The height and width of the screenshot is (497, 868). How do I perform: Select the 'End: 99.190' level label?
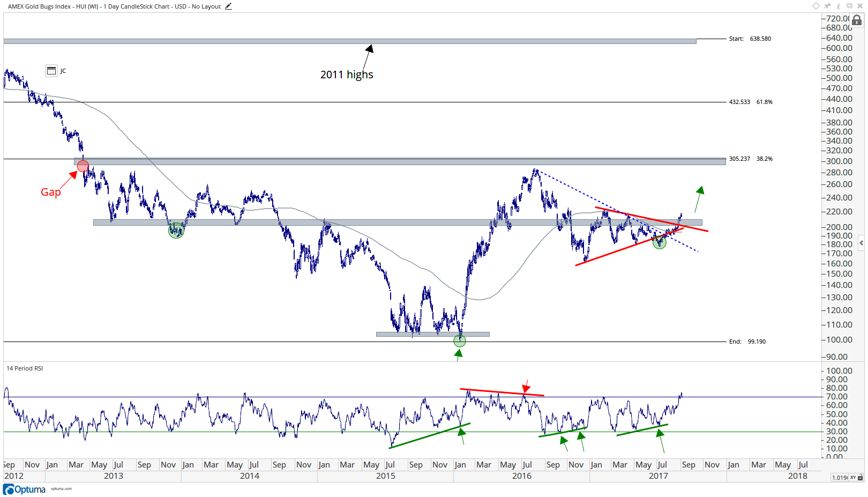[747, 342]
